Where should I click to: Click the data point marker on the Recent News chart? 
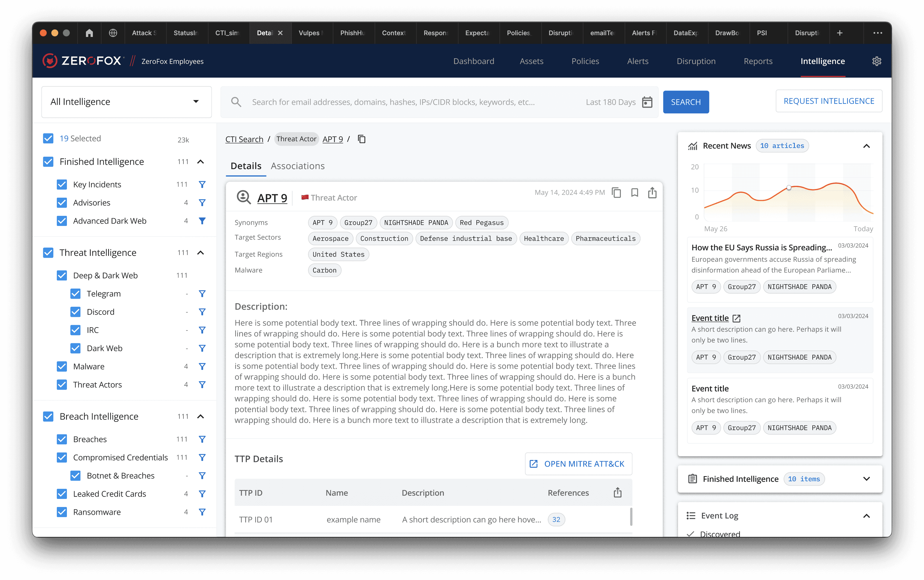click(x=789, y=188)
